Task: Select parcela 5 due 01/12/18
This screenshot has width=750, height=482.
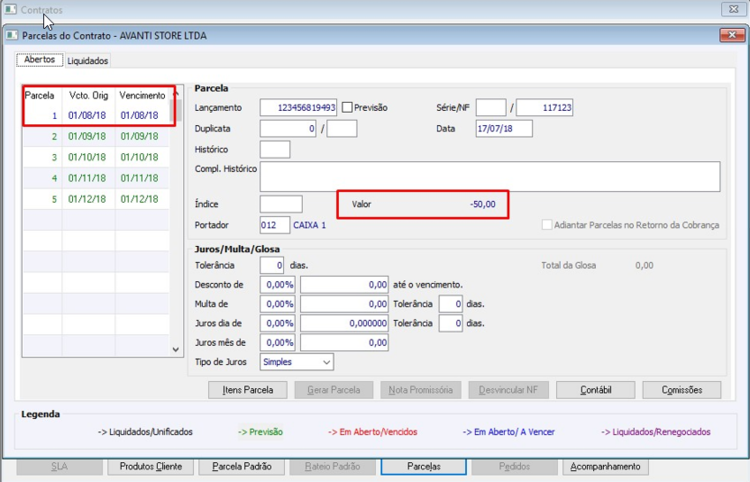Action: (x=96, y=199)
